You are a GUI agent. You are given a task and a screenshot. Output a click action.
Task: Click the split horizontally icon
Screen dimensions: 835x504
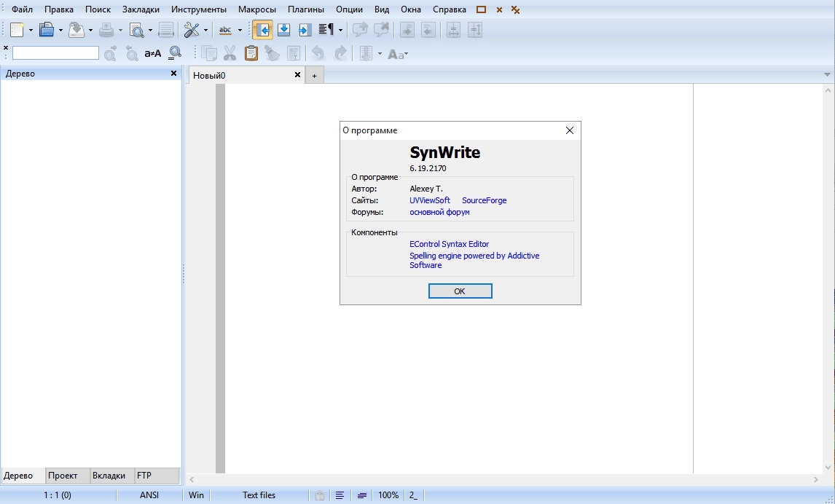click(x=454, y=30)
